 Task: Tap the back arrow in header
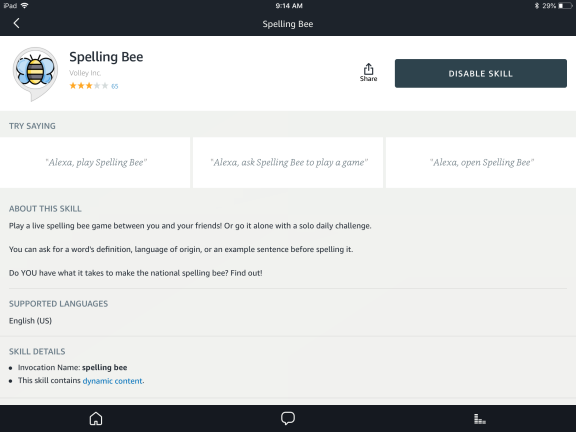pyautogui.click(x=16, y=24)
